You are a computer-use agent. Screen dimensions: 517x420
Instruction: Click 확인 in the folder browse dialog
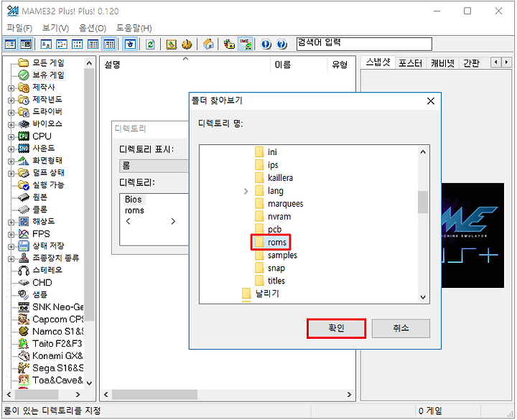coord(336,328)
